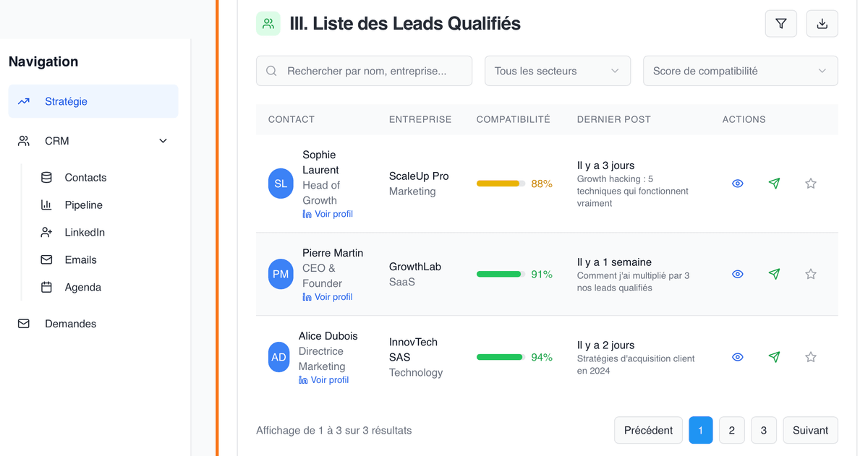868x456 pixels.
Task: Click the filter icon button
Action: 780,24
